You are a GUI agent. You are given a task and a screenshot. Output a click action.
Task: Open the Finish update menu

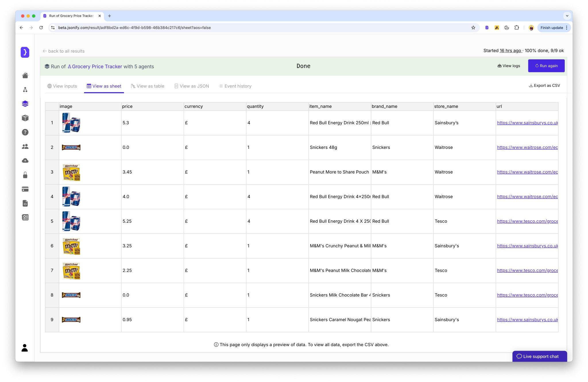pos(554,28)
